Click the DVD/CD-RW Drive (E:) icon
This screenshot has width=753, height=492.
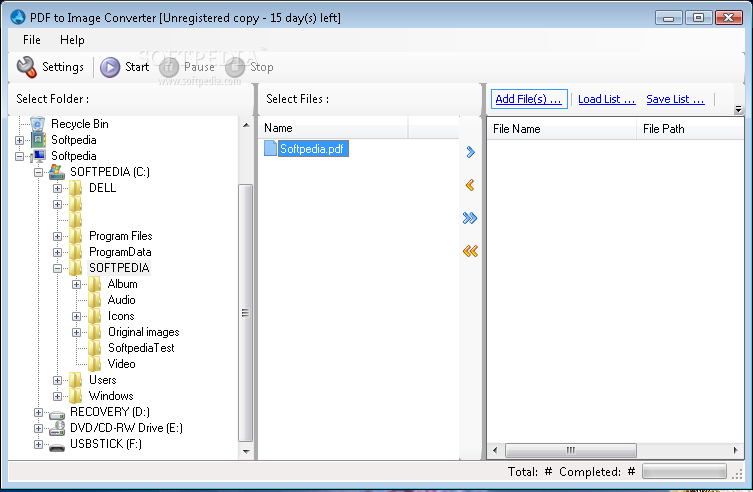coord(57,428)
